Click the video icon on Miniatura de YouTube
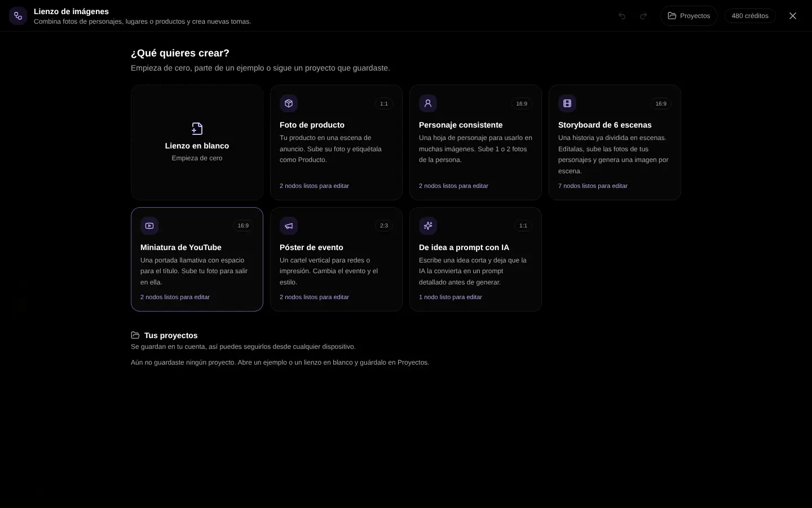Screen dimensions: 812x508 coord(149,226)
